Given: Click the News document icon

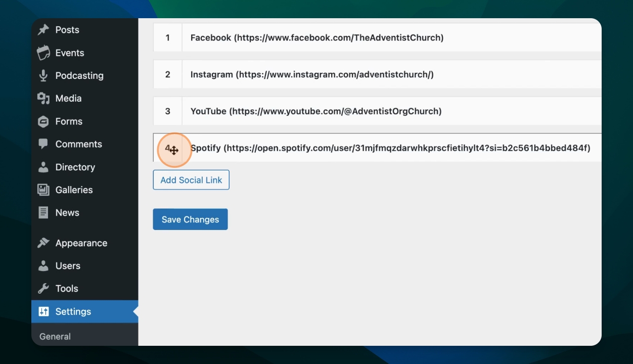Looking at the screenshot, I should point(43,212).
